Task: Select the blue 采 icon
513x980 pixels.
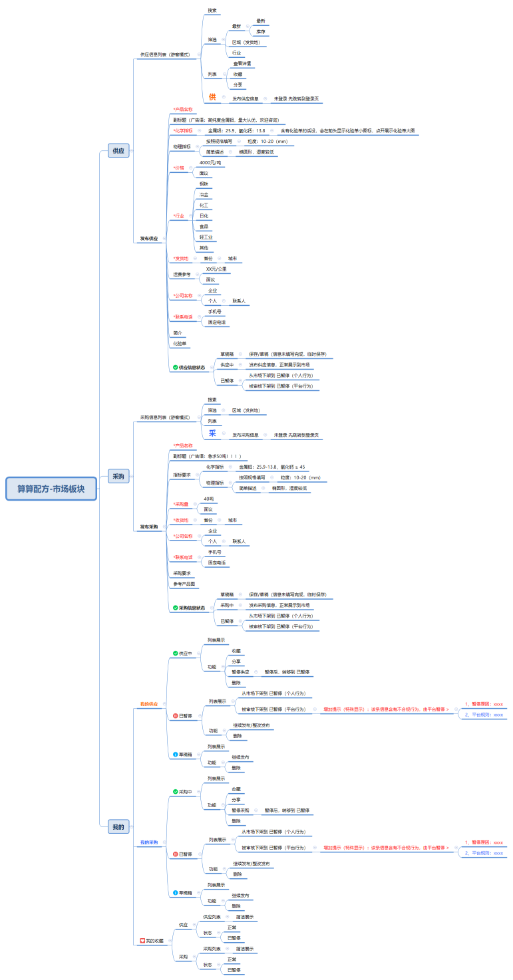Action: click(x=213, y=433)
